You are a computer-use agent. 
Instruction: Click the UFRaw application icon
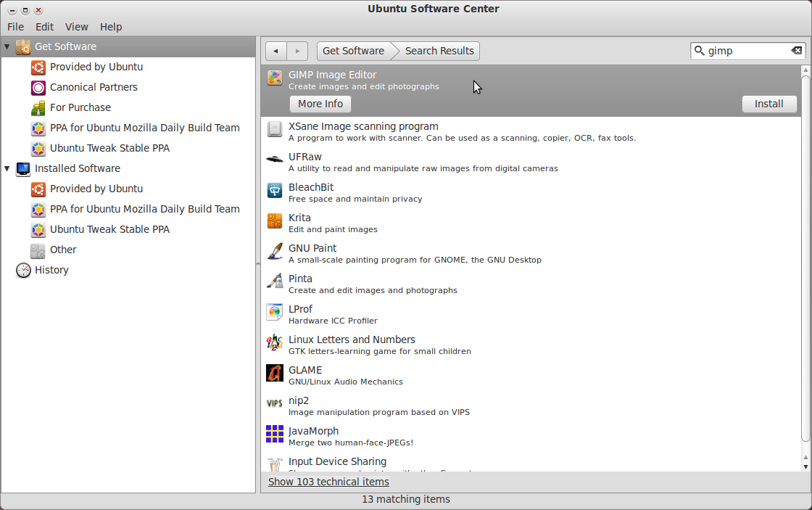275,160
